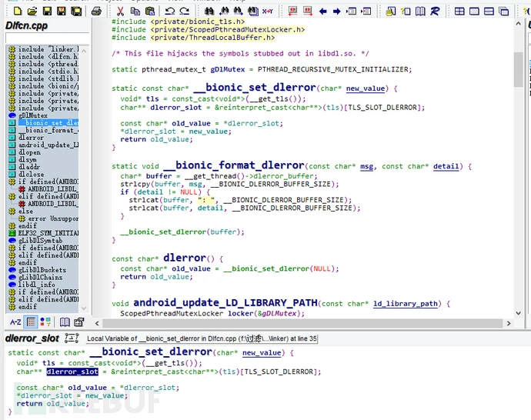Open a file with the folder icon
The height and width of the screenshot is (420, 531).
point(32,12)
